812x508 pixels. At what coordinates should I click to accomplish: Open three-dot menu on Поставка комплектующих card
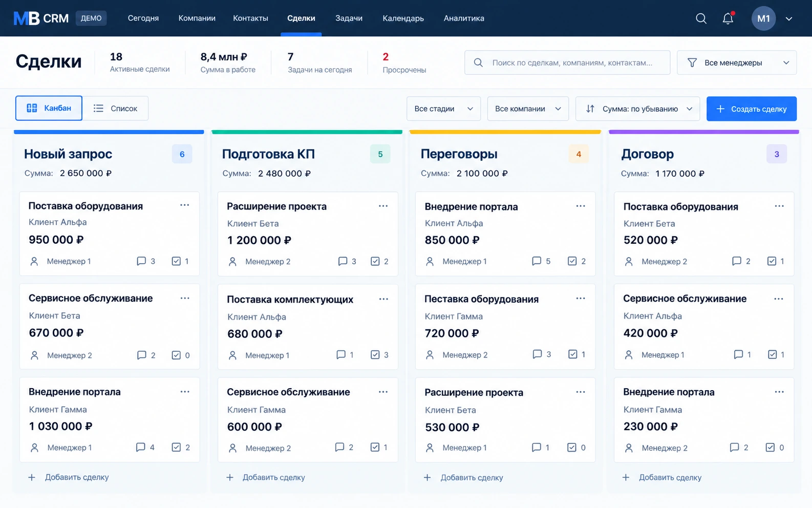(383, 299)
